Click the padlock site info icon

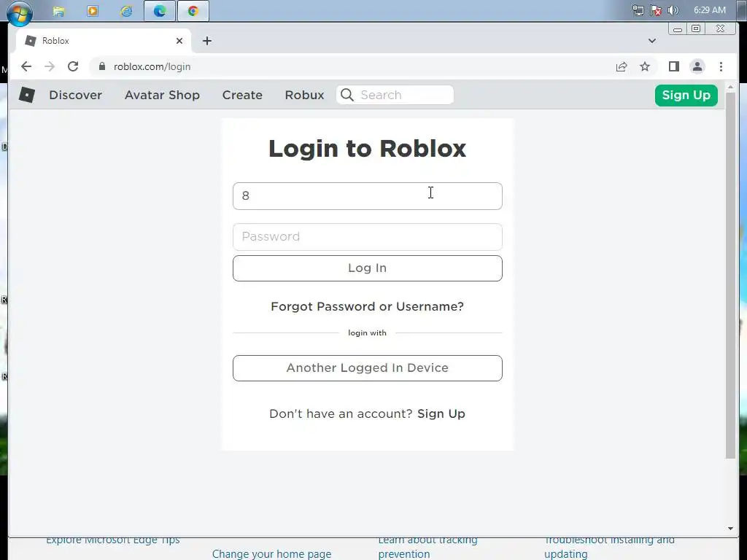click(101, 66)
